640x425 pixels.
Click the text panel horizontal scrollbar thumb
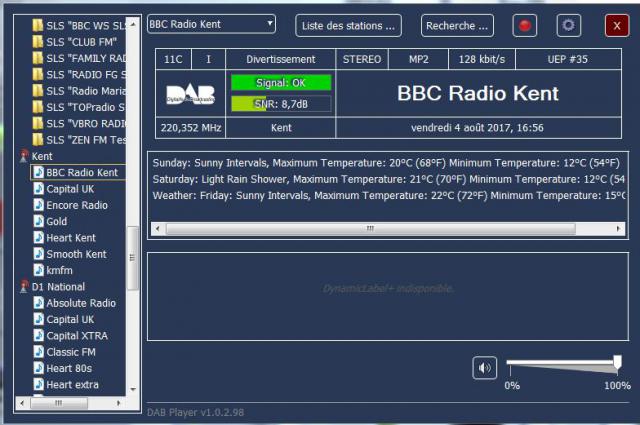pyautogui.click(x=371, y=229)
